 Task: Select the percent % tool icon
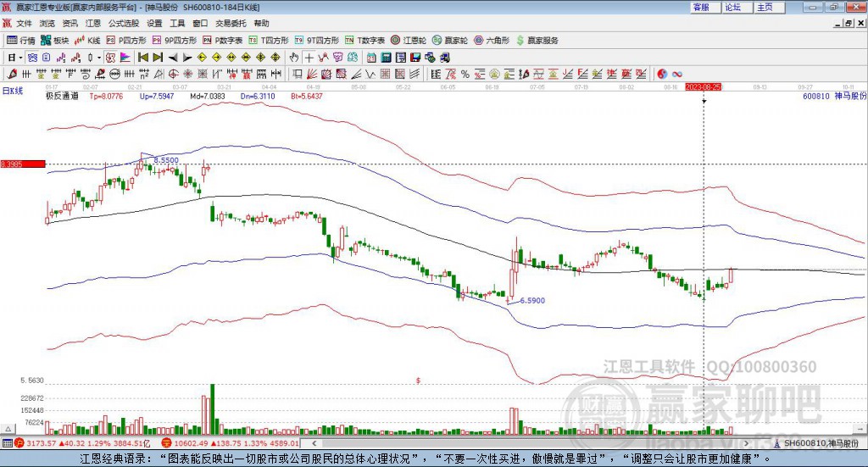(465, 74)
